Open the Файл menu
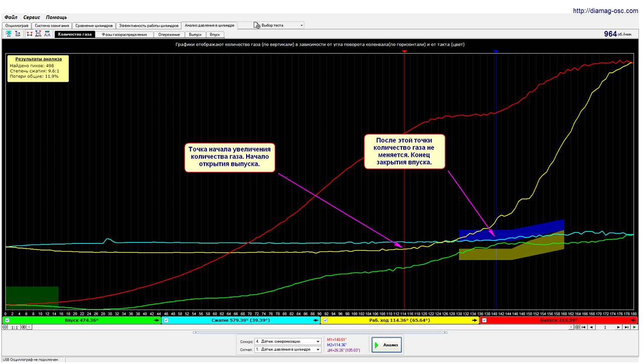Image resolution: width=643 pixels, height=364 pixels. click(x=11, y=17)
